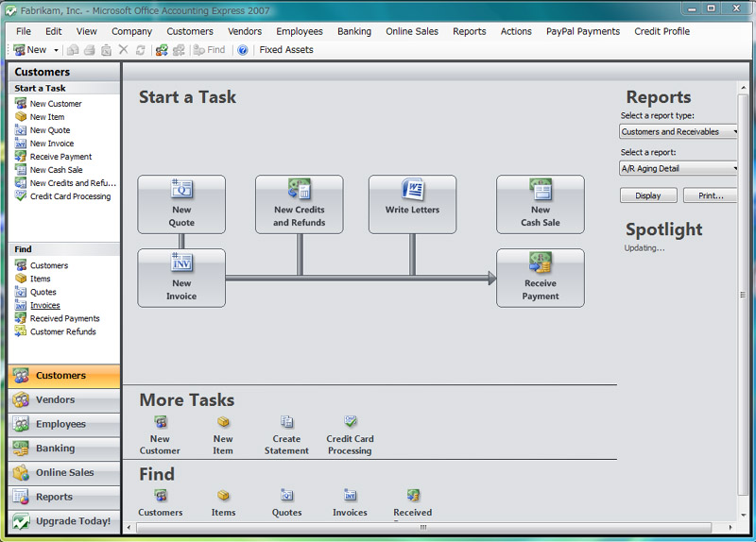Viewport: 756px width, 542px height.
Task: Open the report type dropdown Customers and Receivables
Action: pyautogui.click(x=679, y=131)
